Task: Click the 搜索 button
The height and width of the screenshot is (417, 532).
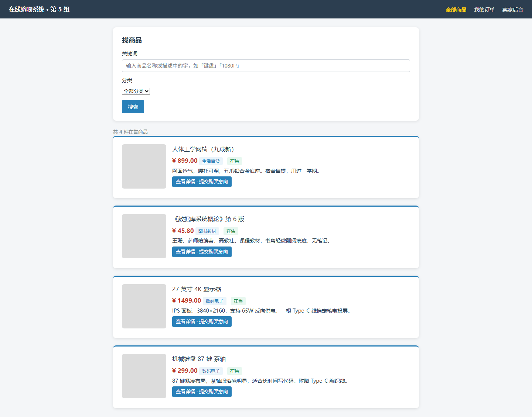Action: pos(133,107)
